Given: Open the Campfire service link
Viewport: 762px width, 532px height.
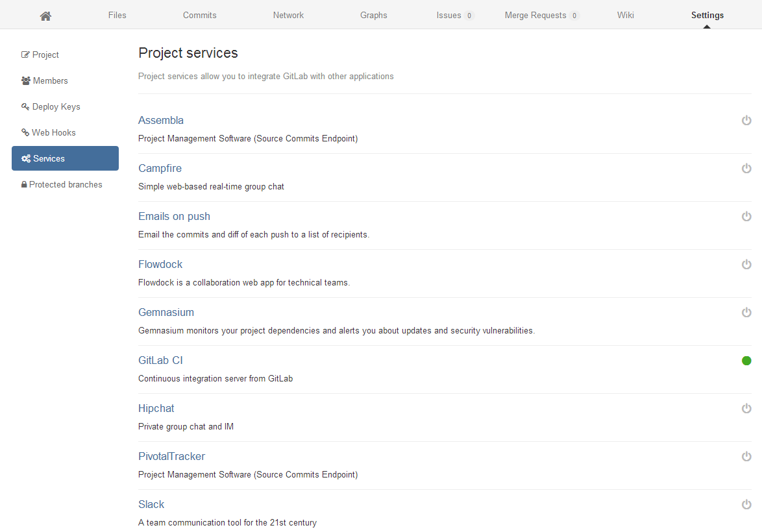Looking at the screenshot, I should tap(160, 168).
